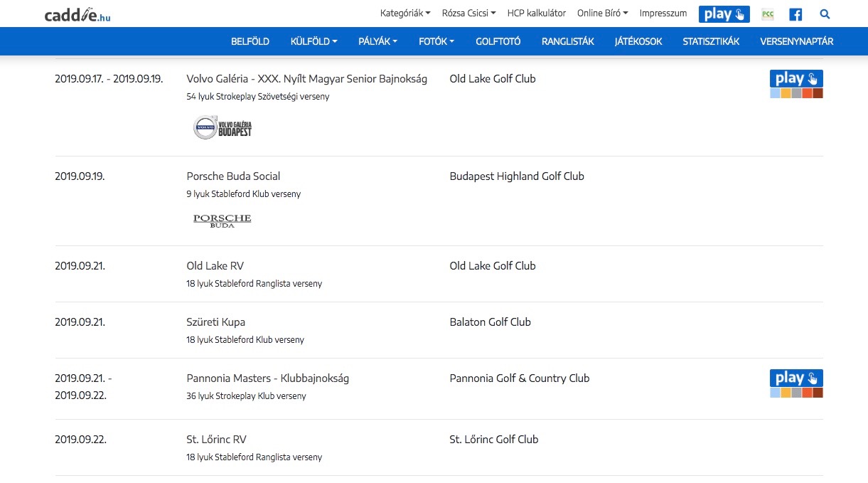Click the date 2019.09.17. - 2019.09.19.
Image resolution: width=868 pixels, height=483 pixels.
tap(109, 79)
